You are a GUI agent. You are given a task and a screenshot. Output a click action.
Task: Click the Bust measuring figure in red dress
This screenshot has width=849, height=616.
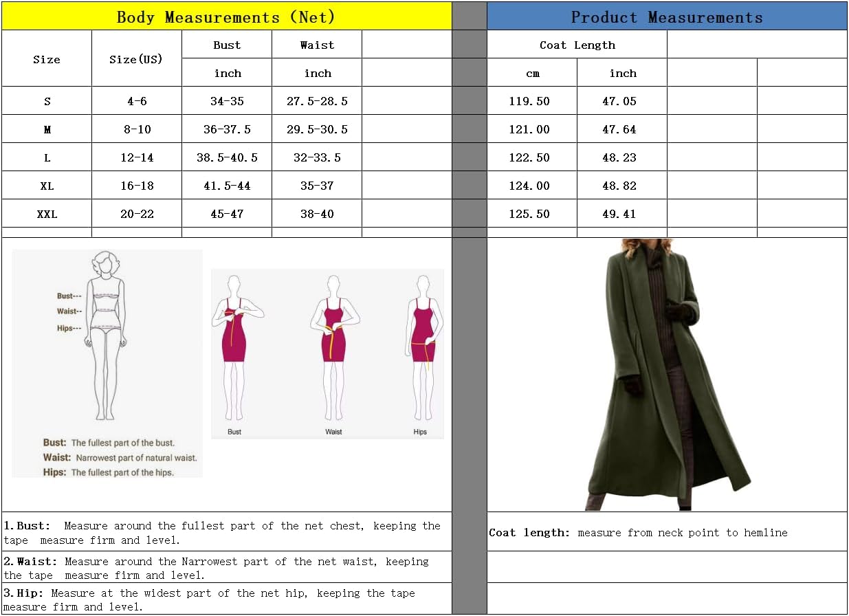click(234, 351)
